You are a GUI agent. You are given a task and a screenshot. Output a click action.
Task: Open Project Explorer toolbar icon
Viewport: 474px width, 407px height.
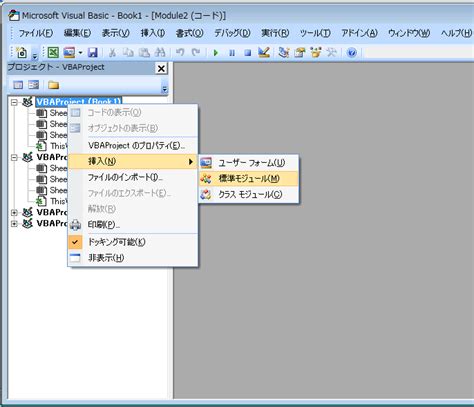(x=284, y=52)
